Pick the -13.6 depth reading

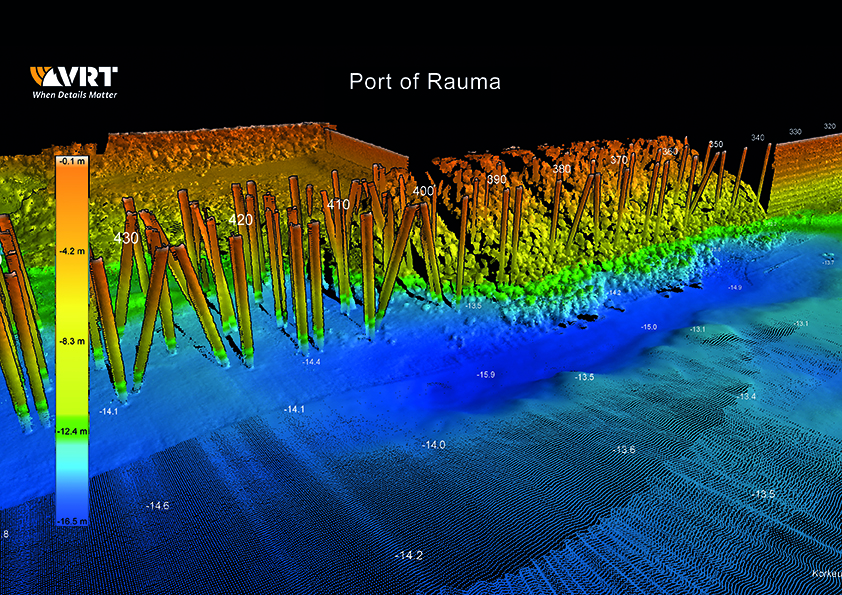pos(625,450)
